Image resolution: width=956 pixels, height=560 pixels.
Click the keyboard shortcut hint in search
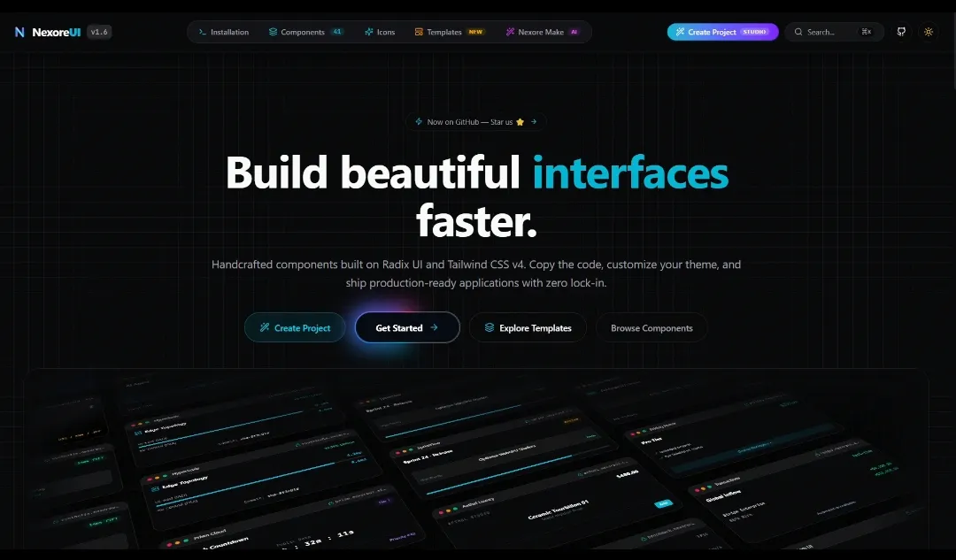click(x=867, y=32)
